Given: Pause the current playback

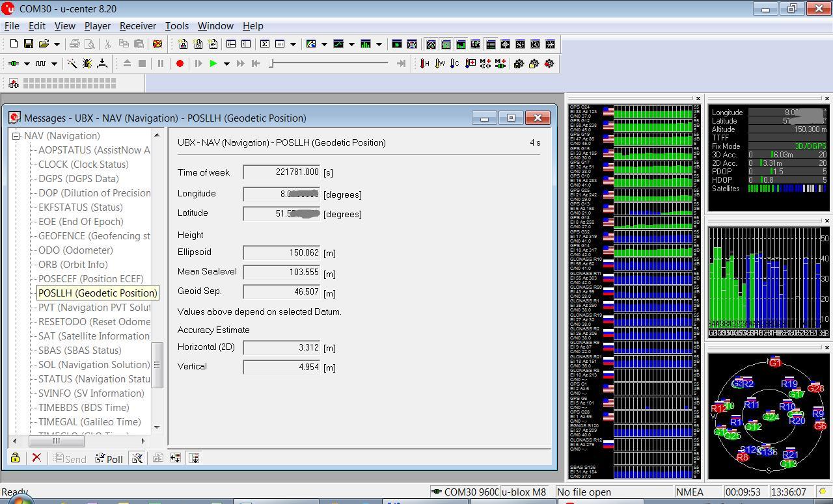Looking at the screenshot, I should click(160, 63).
